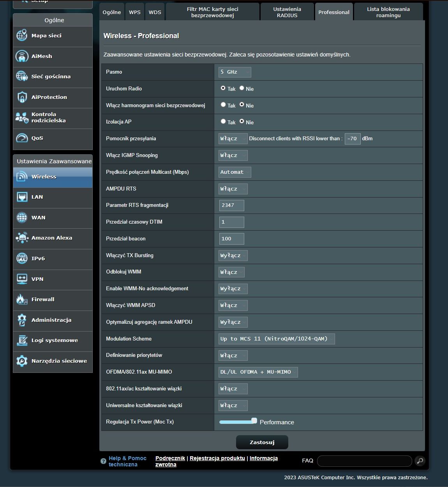Viewport: 448px width, 487px height.
Task: Open the WAN globe icon
Action: [22, 217]
